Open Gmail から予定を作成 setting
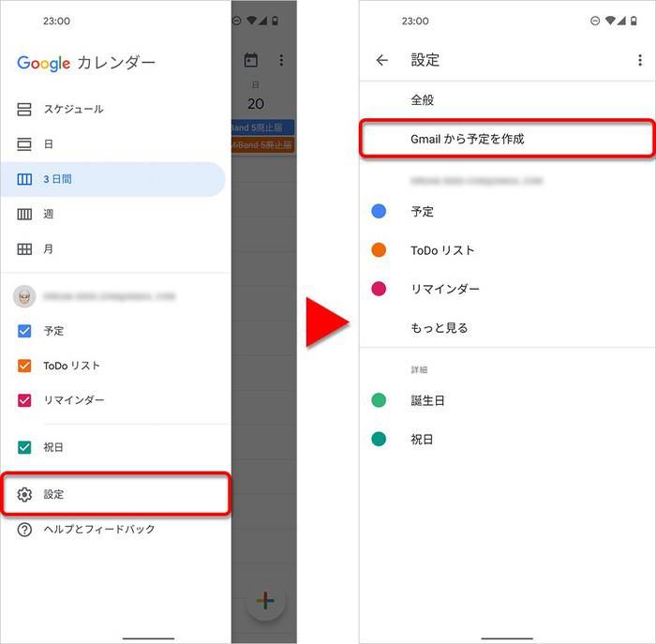 pyautogui.click(x=507, y=139)
